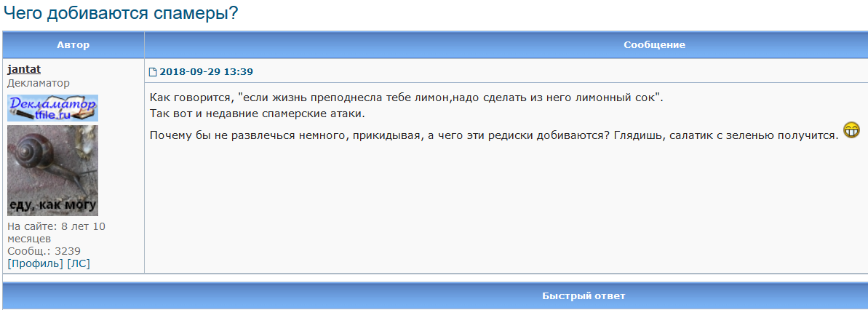This screenshot has height=310, width=868.
Task: Open the [ЛС] private message link
Action: [x=79, y=263]
